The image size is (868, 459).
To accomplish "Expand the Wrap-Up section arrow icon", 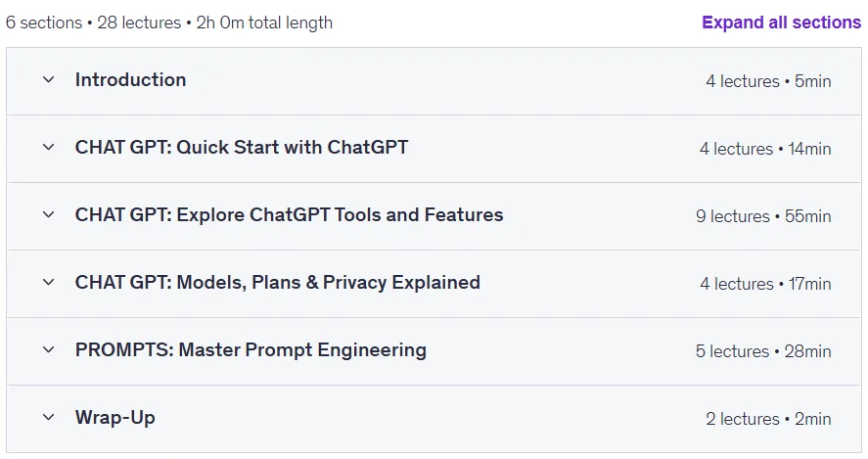I will tap(49, 418).
